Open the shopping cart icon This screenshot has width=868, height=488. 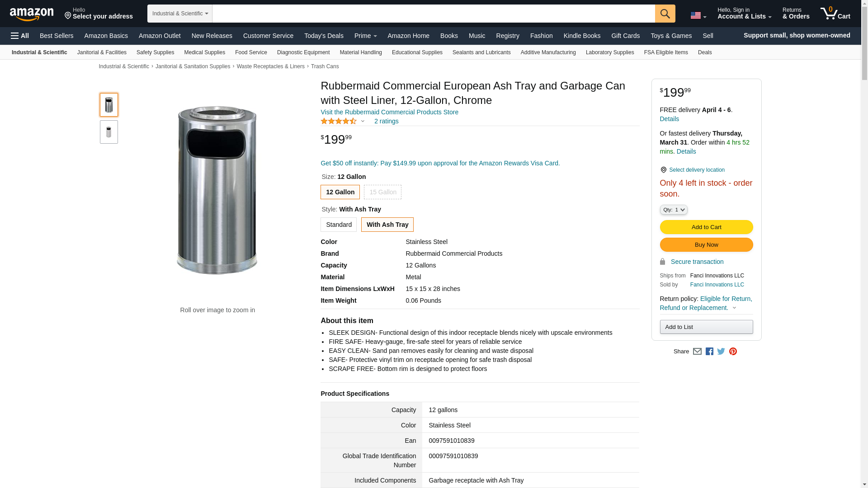[835, 14]
